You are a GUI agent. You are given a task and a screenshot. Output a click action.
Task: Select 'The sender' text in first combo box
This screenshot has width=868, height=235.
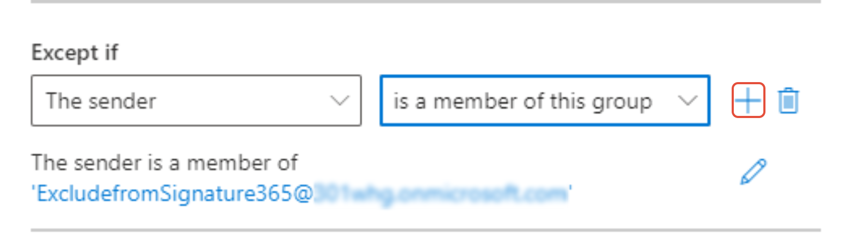101,101
